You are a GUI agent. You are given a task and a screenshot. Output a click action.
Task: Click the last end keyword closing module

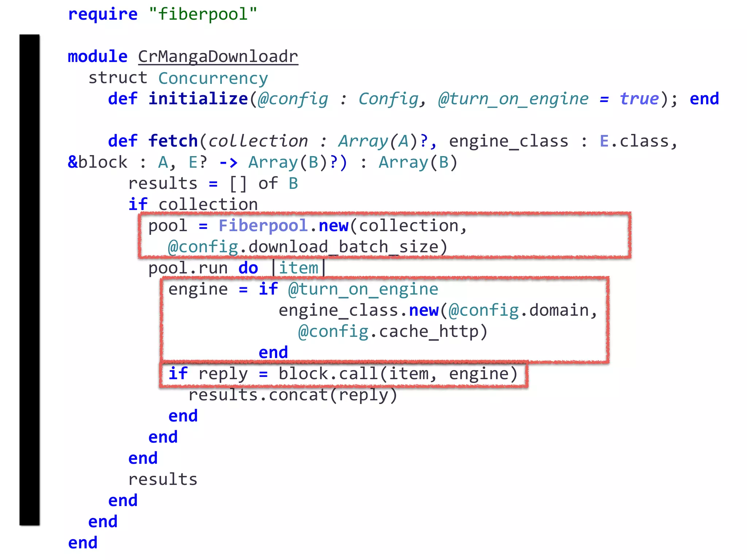pos(83,543)
